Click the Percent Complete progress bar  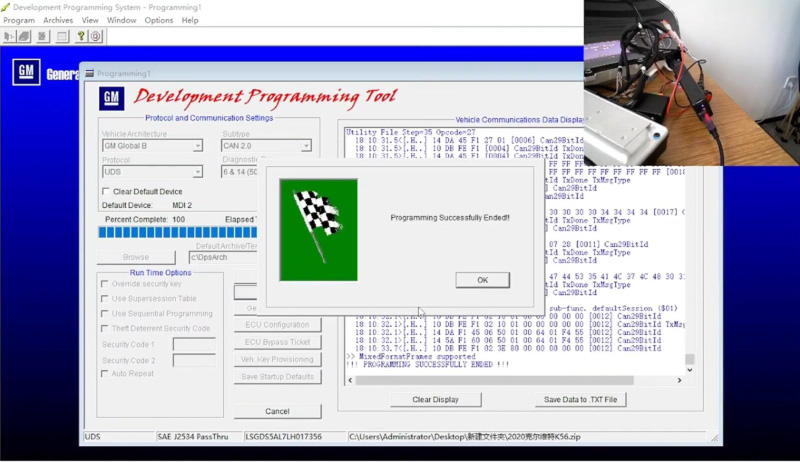click(x=178, y=233)
